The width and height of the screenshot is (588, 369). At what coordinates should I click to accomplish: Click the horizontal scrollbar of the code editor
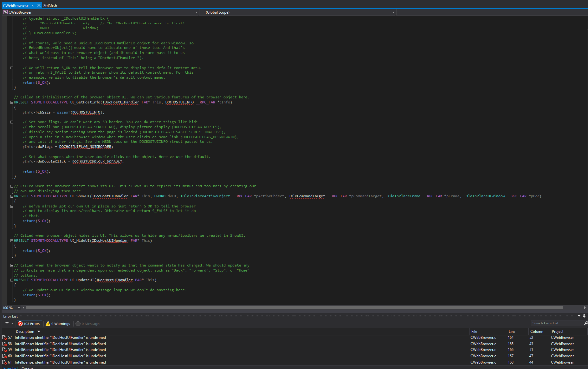(294, 308)
